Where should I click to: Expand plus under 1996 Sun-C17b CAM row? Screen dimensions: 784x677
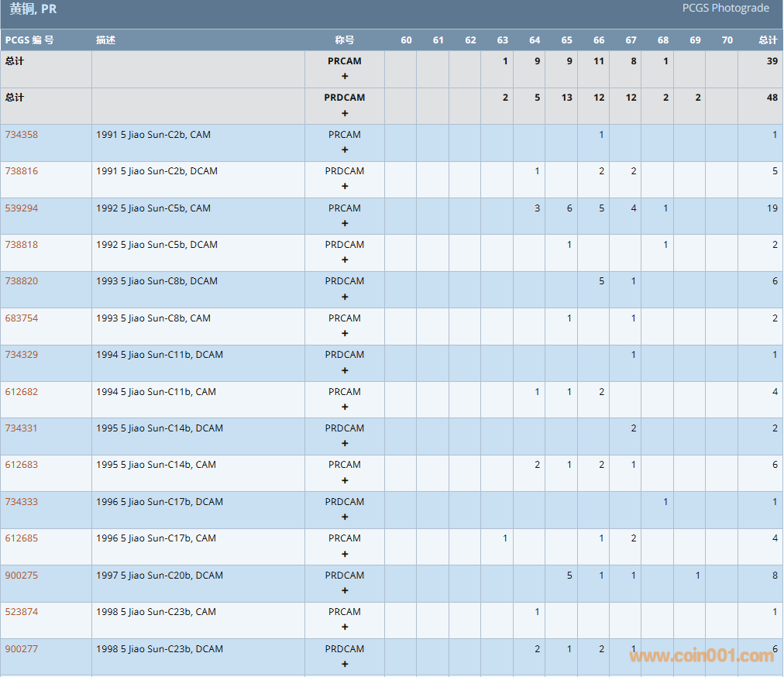pyautogui.click(x=345, y=554)
